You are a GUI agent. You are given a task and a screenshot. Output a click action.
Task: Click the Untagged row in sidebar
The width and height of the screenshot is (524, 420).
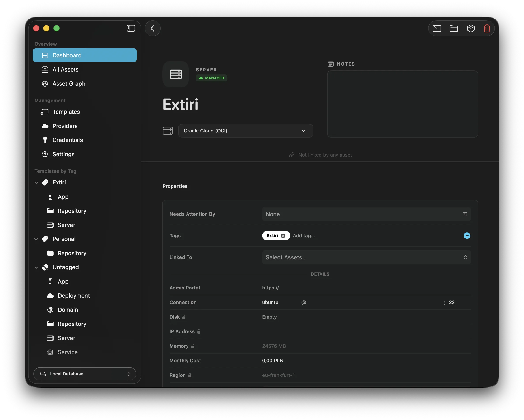tap(85, 267)
